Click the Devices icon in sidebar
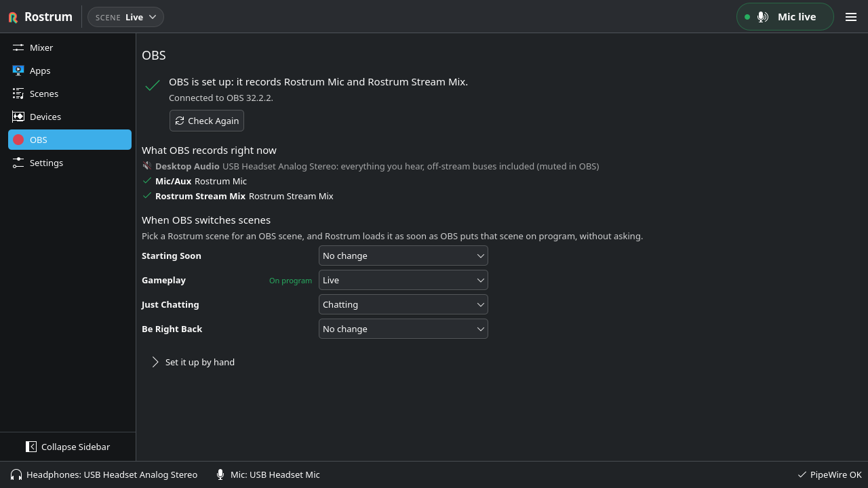This screenshot has width=868, height=488. pyautogui.click(x=18, y=117)
